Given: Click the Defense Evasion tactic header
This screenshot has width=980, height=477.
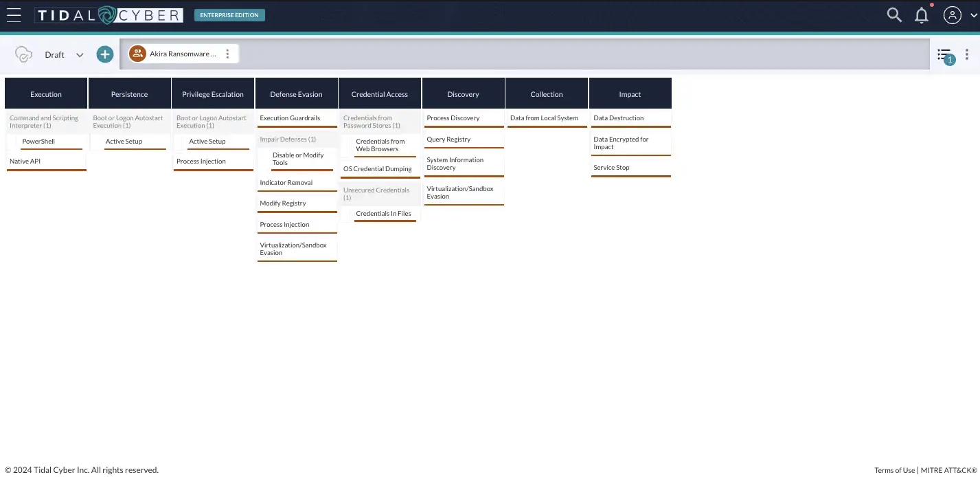Looking at the screenshot, I should click(x=296, y=94).
